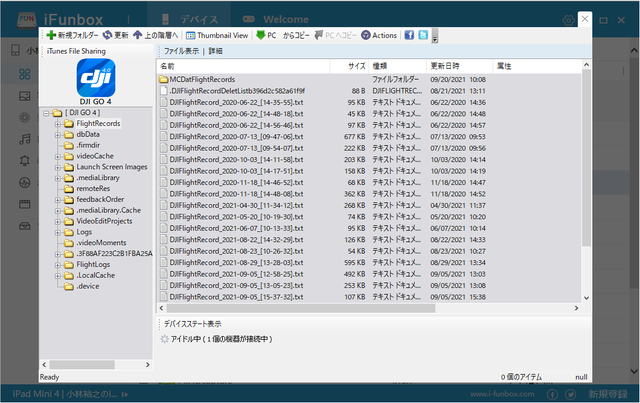Viewport: 640px width, 403px height.
Task: Open the music note sidebar icon in iFunbox
Action: click(24, 139)
